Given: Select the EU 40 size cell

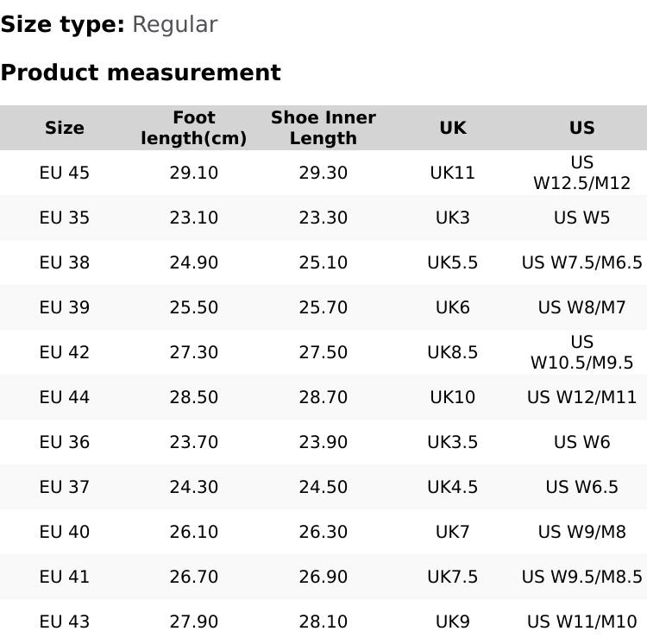Looking at the screenshot, I should [x=65, y=532].
